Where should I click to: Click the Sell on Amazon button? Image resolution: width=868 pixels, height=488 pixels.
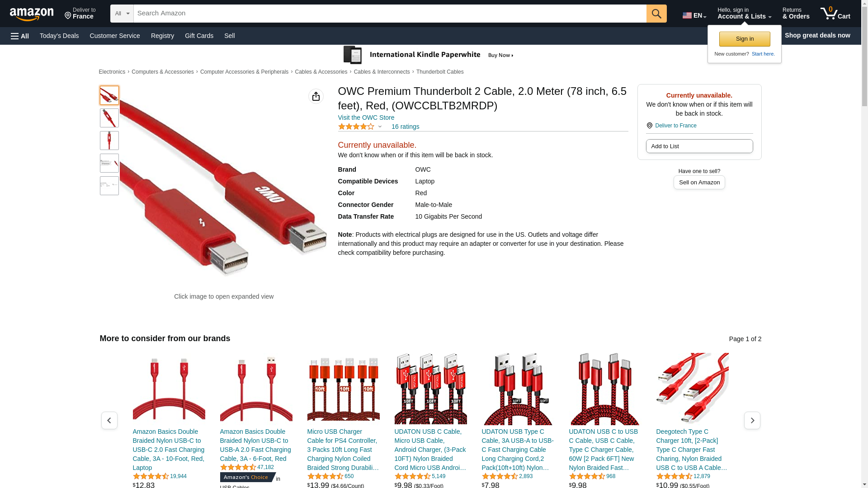click(x=699, y=182)
